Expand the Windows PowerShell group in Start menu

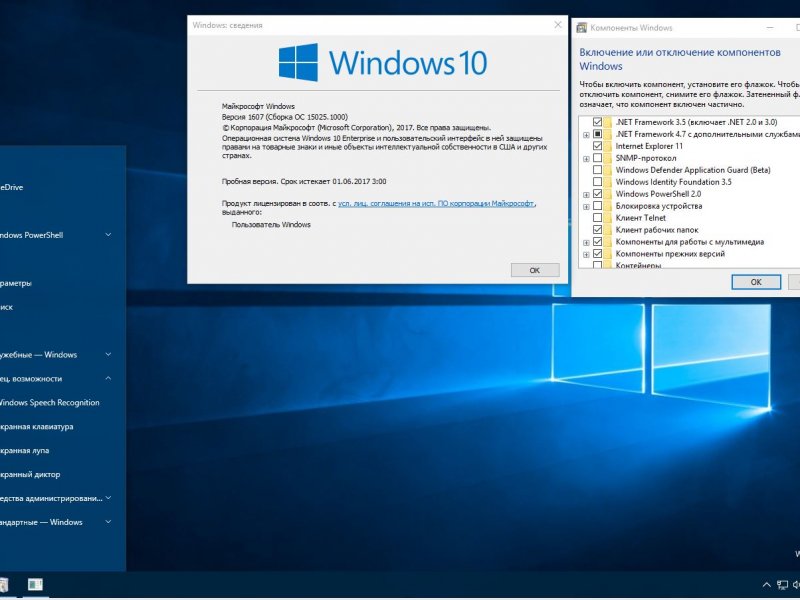(x=108, y=235)
